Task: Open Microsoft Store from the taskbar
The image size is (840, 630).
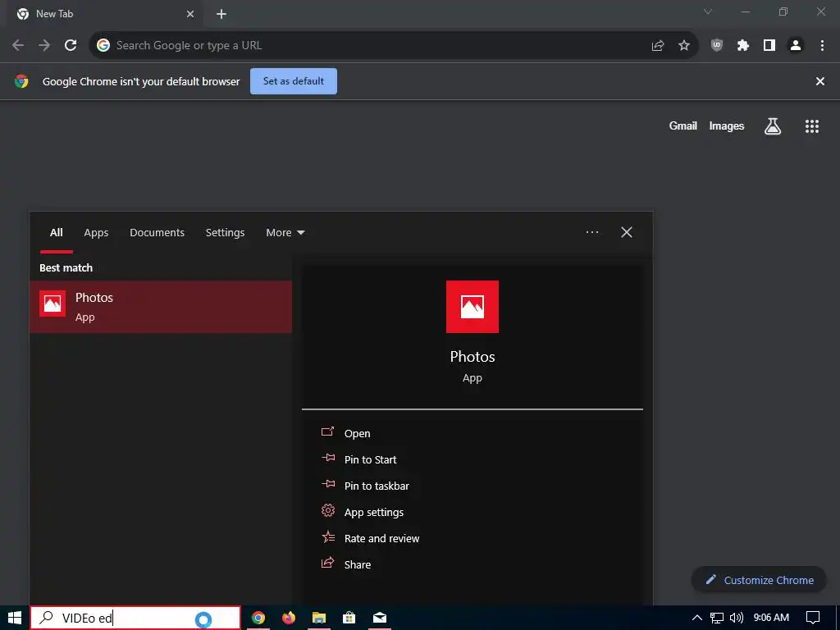Action: 349,618
